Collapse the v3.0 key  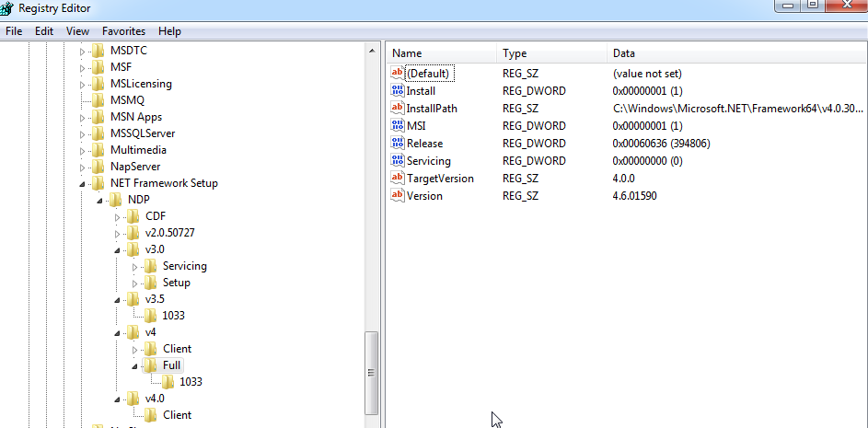pos(117,250)
